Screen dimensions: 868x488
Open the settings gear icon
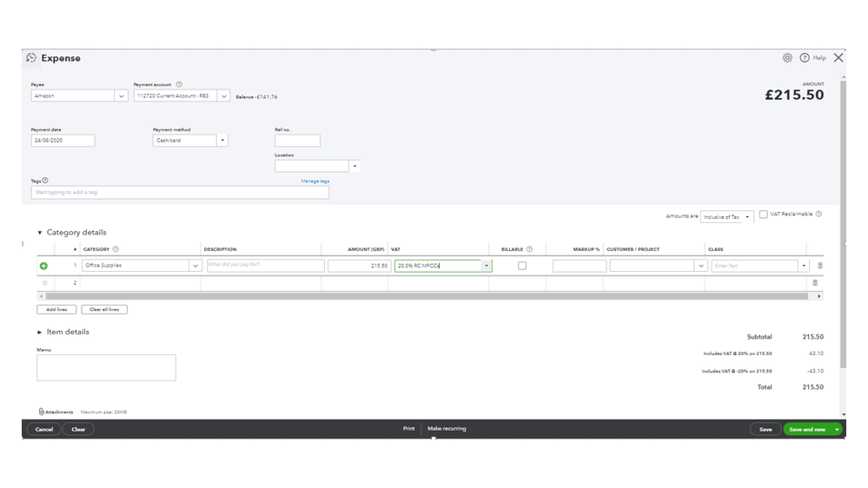tap(787, 57)
